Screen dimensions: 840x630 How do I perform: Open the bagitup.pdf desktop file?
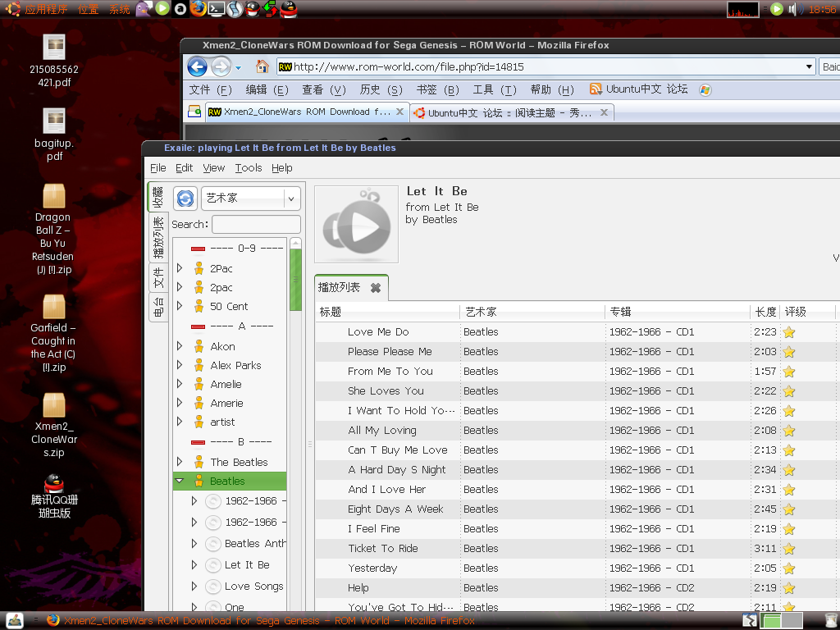click(54, 135)
